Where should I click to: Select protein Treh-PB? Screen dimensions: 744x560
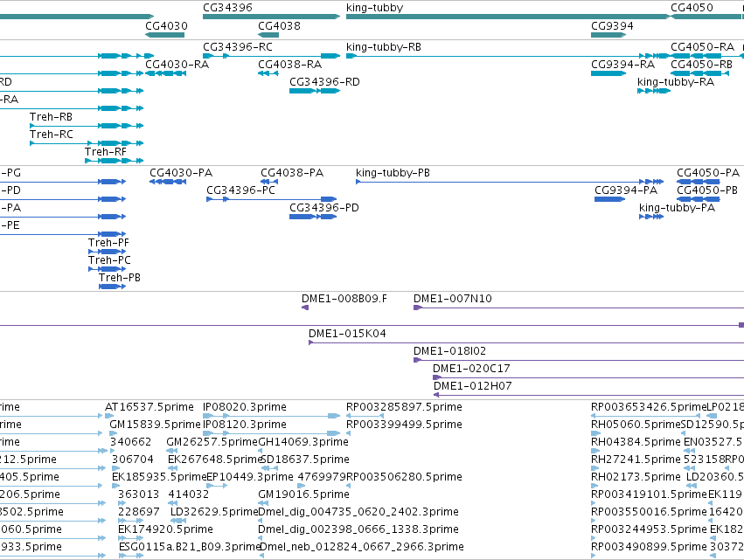(112, 287)
